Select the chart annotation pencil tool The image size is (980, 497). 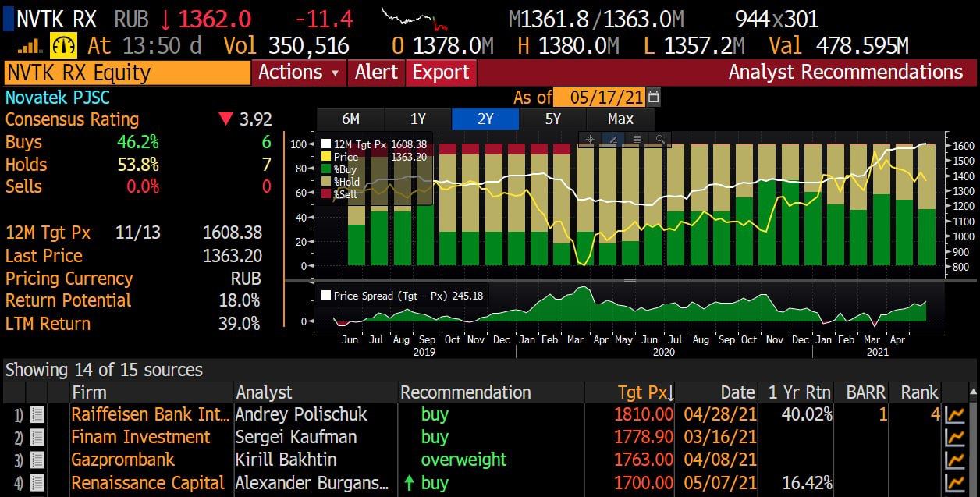[x=613, y=139]
